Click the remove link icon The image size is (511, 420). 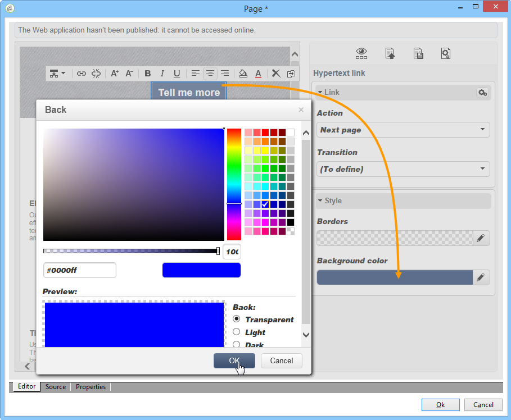tap(96, 74)
